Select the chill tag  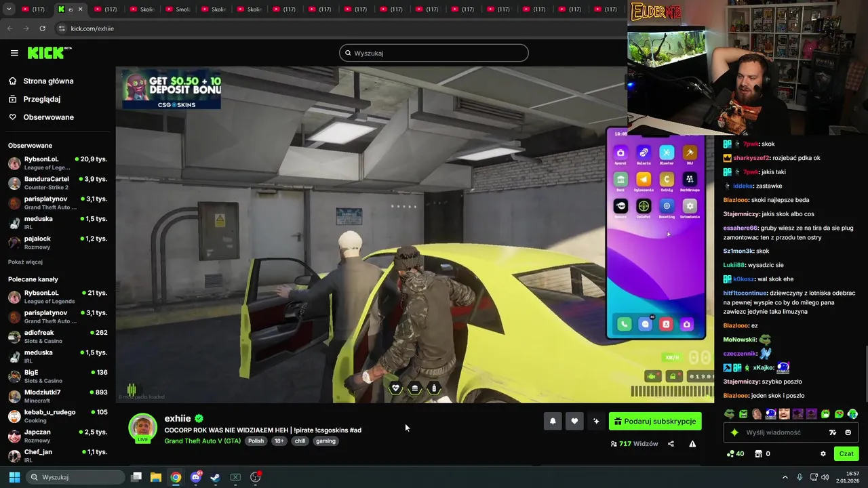coord(300,441)
